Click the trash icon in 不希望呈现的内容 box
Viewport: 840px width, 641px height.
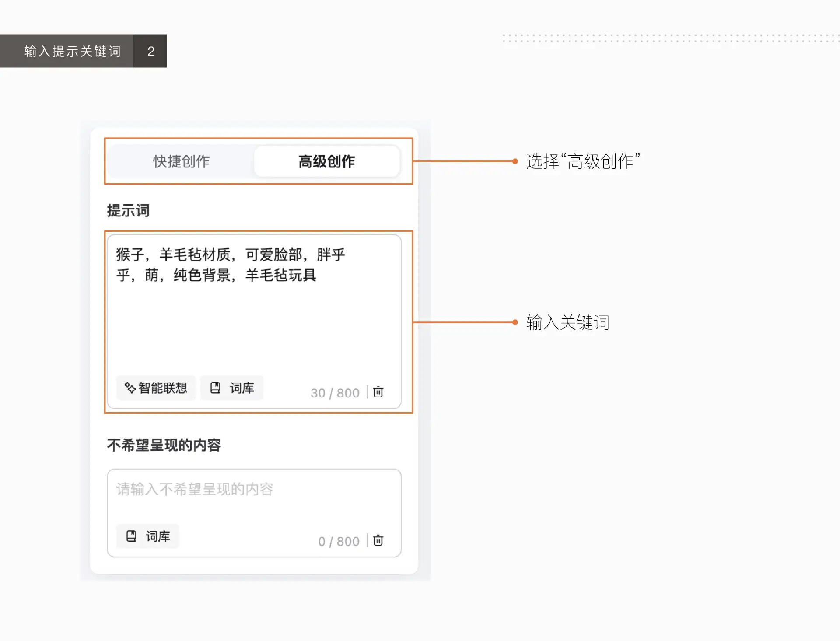click(378, 541)
